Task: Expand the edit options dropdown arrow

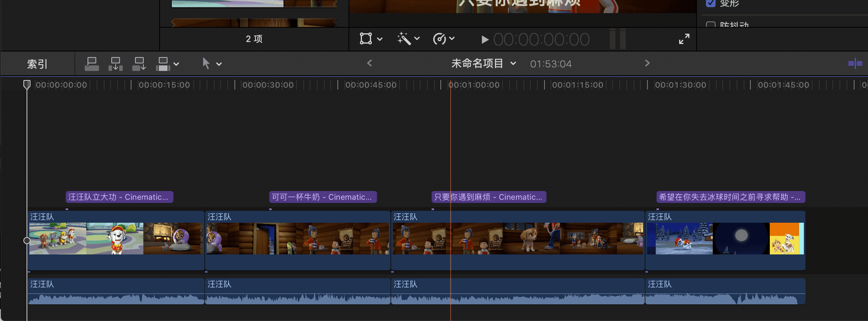Action: [x=176, y=64]
